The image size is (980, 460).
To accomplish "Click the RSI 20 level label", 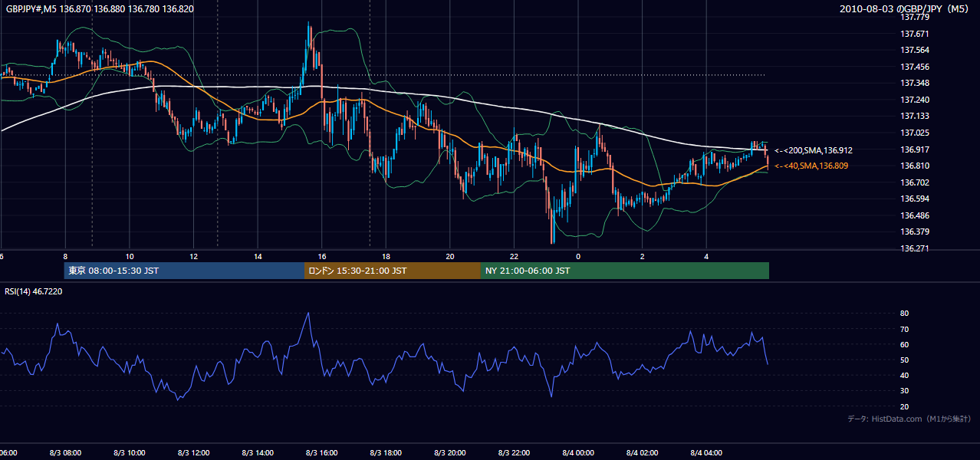I will point(904,406).
